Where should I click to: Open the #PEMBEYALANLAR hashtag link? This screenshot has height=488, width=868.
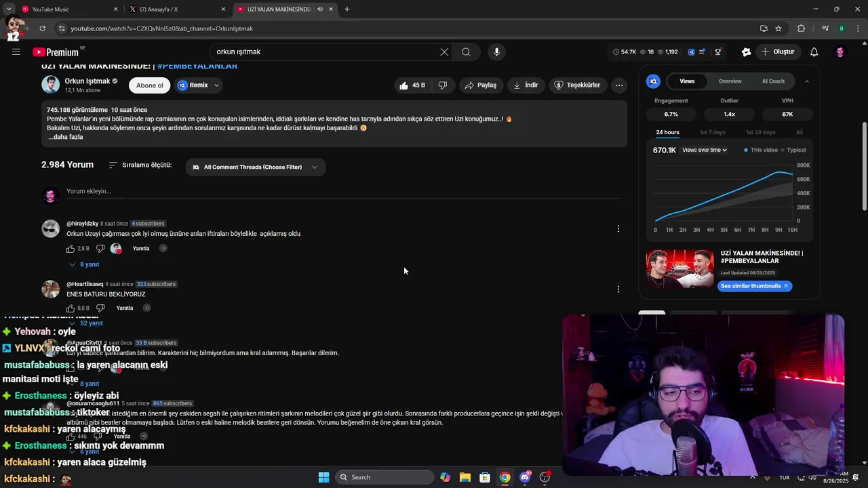pos(197,66)
